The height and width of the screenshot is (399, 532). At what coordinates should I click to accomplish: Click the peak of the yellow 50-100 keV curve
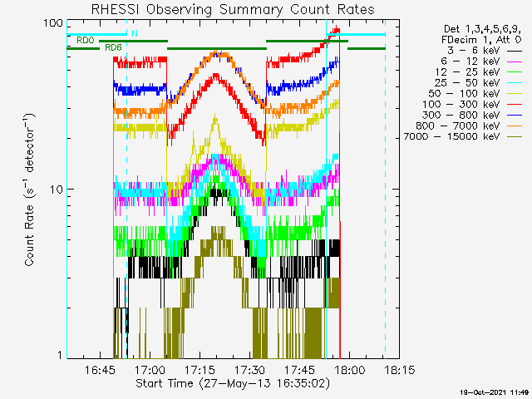click(215, 118)
